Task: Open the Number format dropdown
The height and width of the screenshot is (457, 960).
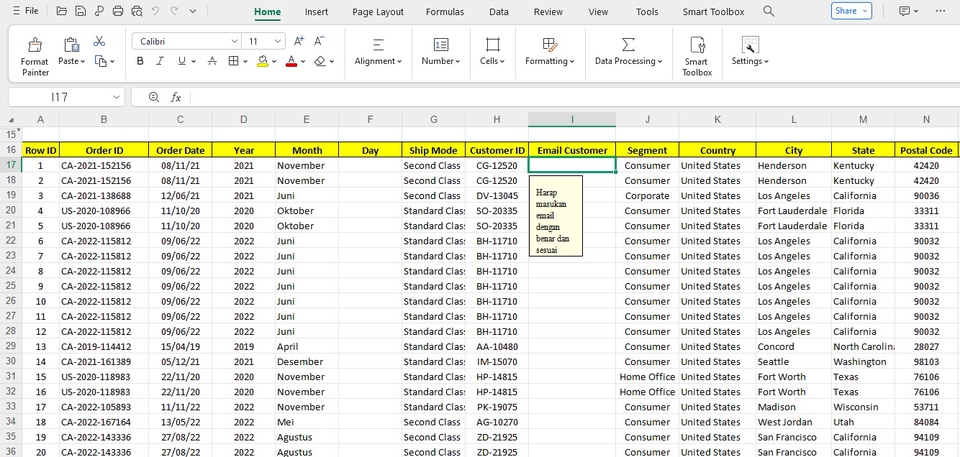Action: (441, 51)
